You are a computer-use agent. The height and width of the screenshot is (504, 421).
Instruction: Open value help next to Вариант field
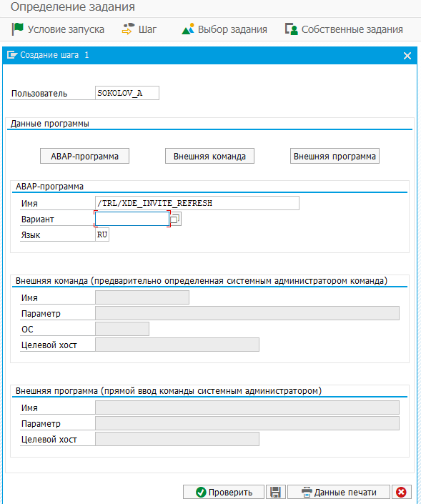tap(175, 219)
